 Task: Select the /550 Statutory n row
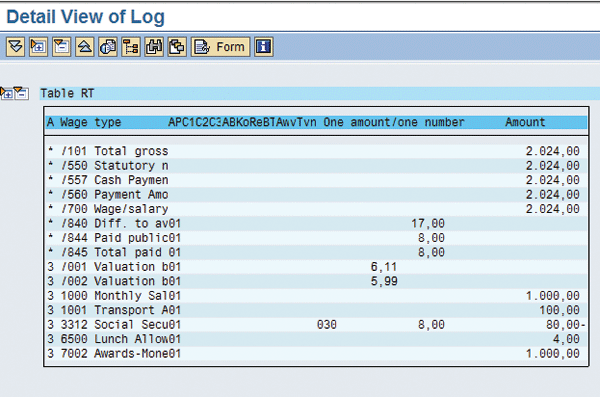point(316,166)
